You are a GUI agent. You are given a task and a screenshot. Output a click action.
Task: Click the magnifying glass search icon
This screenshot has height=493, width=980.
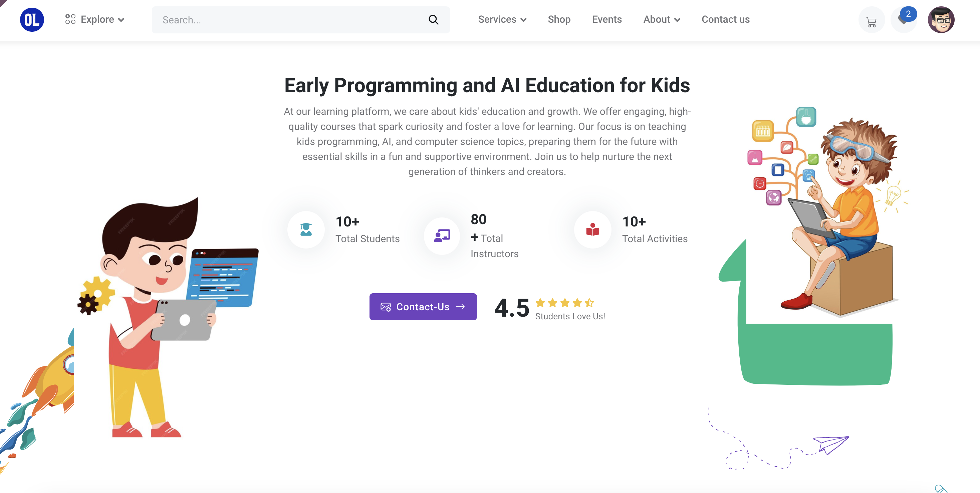[x=433, y=20]
